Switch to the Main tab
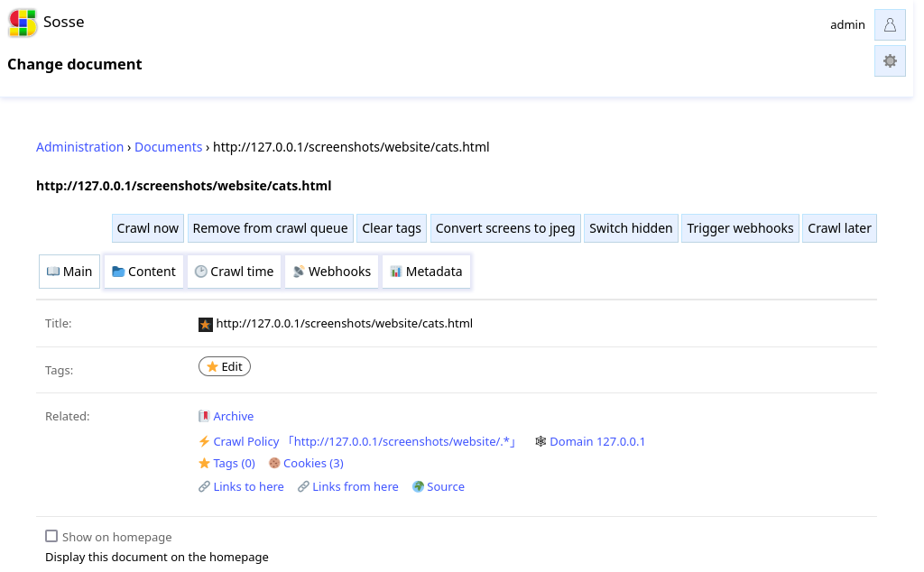The image size is (924, 572). (69, 272)
